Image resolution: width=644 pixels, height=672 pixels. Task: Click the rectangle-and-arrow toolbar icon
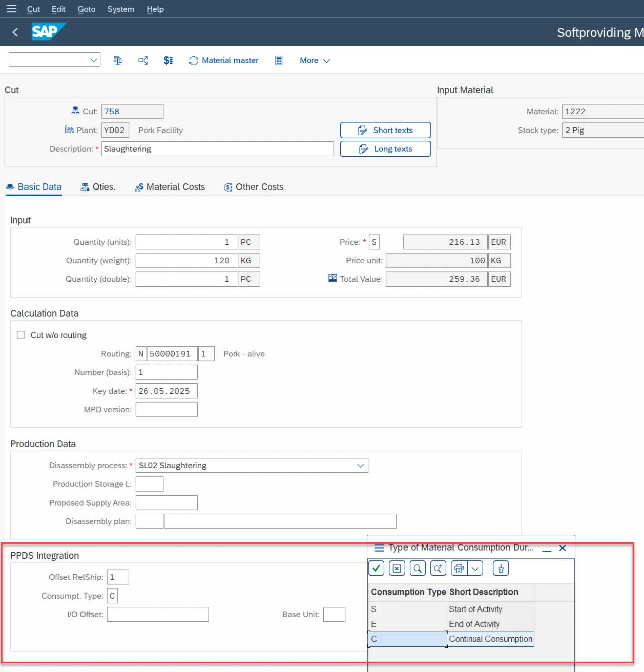coord(143,61)
